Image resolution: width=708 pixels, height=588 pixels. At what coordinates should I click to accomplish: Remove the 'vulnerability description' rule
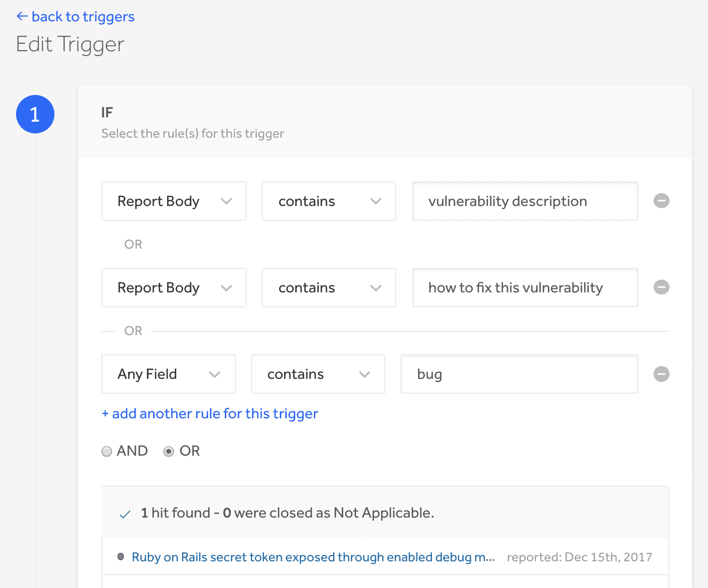(x=661, y=201)
